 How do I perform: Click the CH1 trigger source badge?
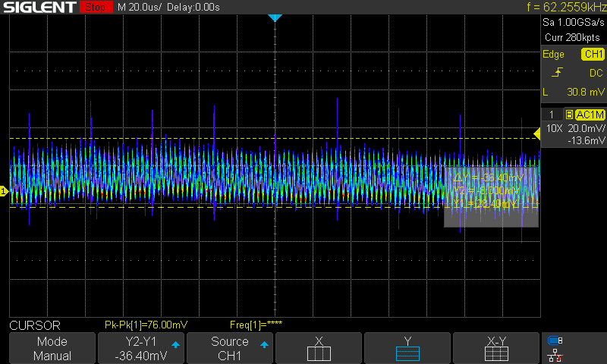tap(593, 54)
